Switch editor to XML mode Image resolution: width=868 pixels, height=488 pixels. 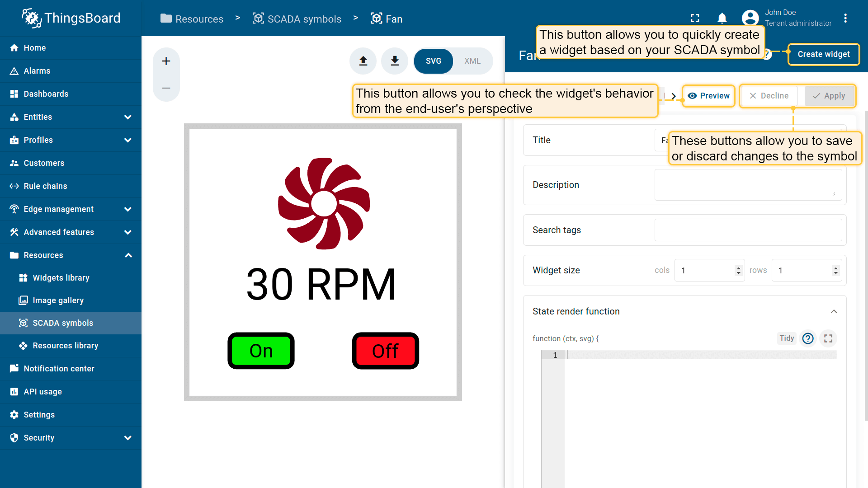(x=472, y=61)
